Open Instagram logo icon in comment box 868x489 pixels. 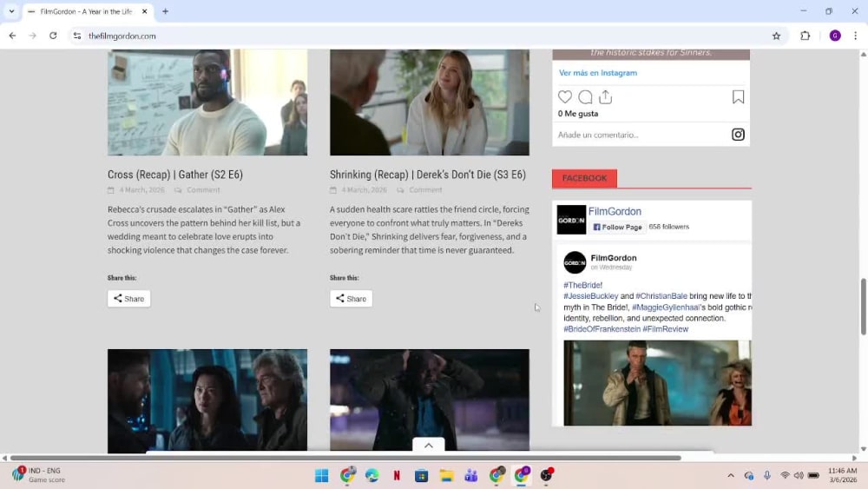pos(738,135)
